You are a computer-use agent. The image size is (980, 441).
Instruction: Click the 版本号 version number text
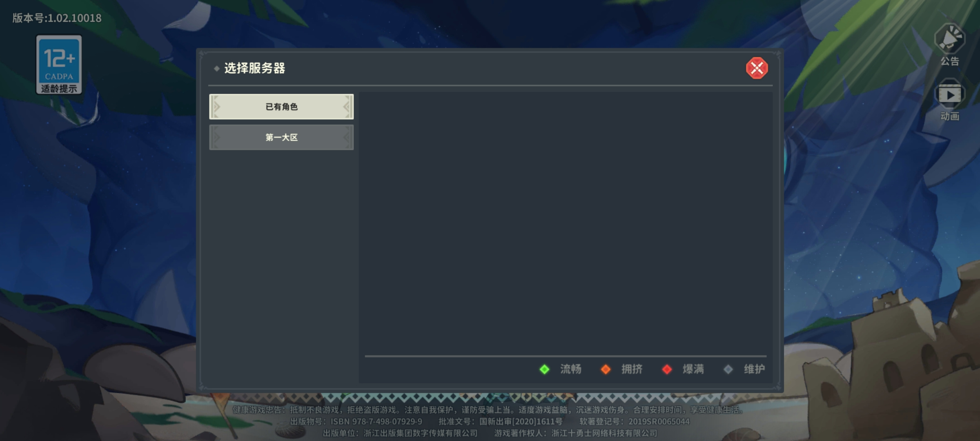point(57,18)
